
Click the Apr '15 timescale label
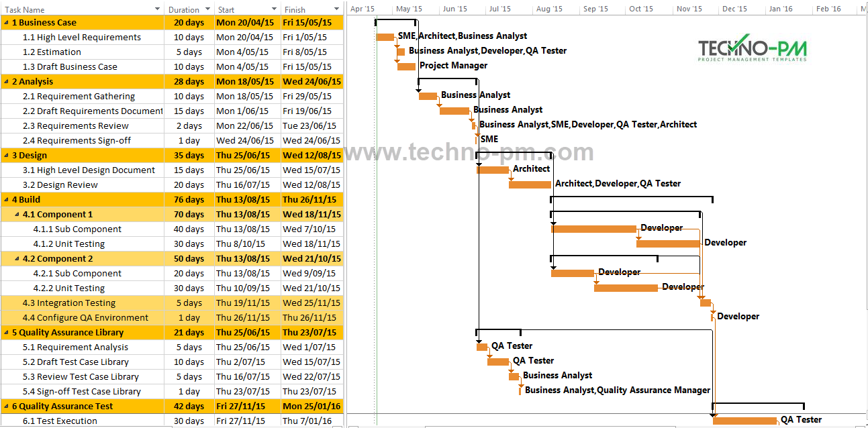(363, 9)
